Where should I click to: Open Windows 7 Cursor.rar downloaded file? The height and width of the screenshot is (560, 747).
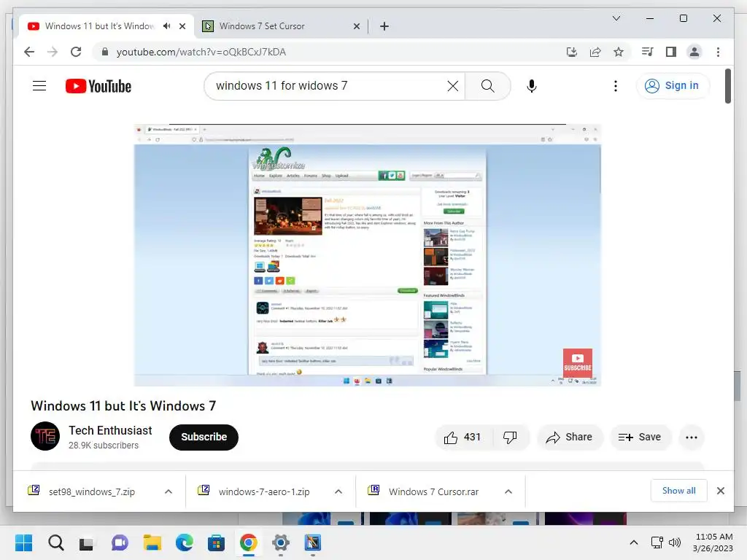[433, 491]
